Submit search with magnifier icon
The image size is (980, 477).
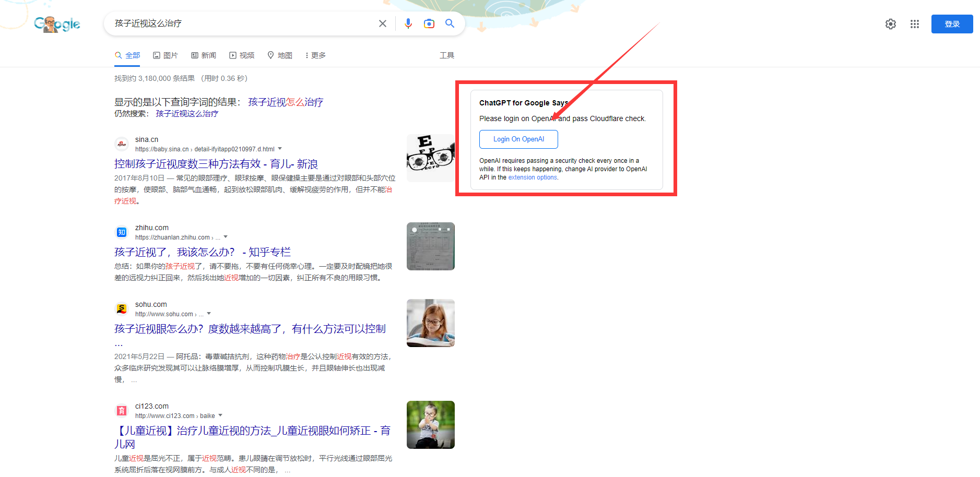450,23
